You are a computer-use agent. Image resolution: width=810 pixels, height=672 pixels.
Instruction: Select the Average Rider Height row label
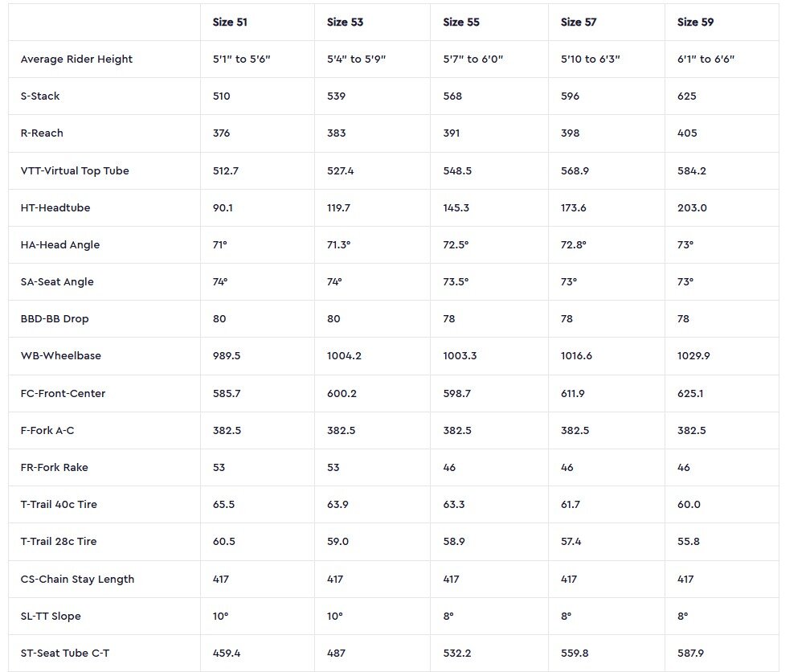coord(76,59)
